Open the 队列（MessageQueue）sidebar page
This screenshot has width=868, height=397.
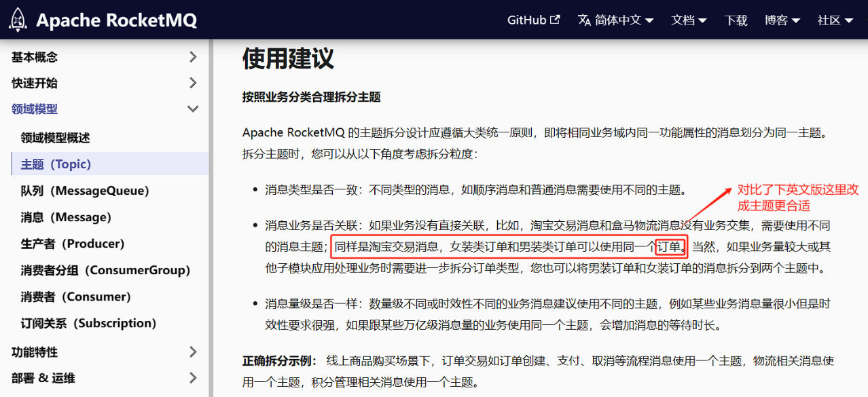click(x=85, y=191)
